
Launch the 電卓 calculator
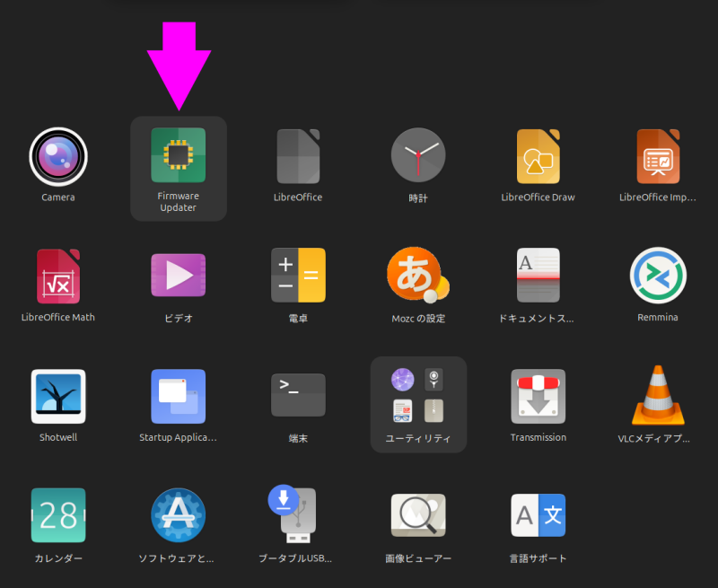click(x=298, y=276)
